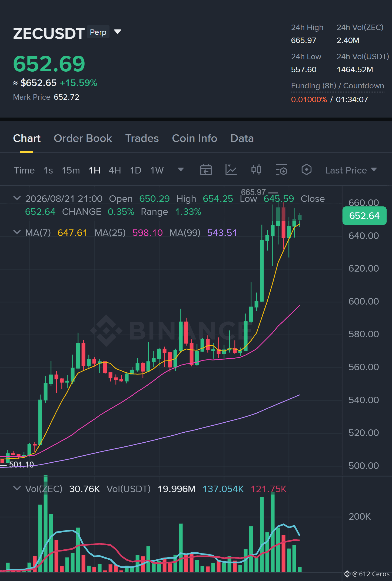392x581 pixels.
Task: Select the 1D interval
Action: 136,170
